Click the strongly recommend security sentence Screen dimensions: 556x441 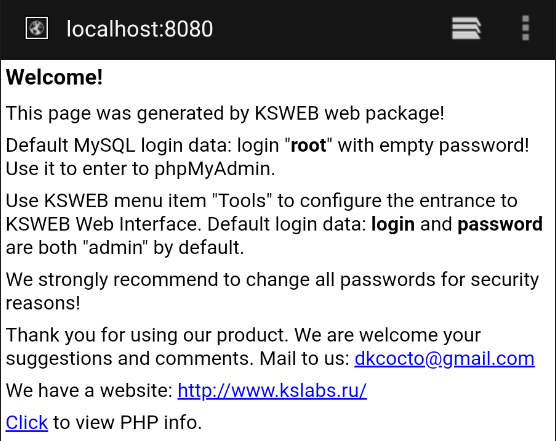(x=272, y=291)
